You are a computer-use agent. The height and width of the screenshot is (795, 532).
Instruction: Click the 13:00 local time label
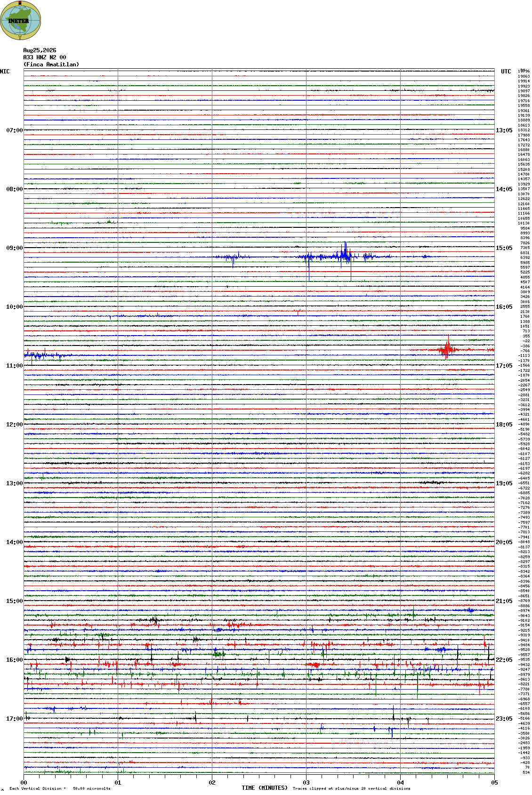(x=14, y=483)
